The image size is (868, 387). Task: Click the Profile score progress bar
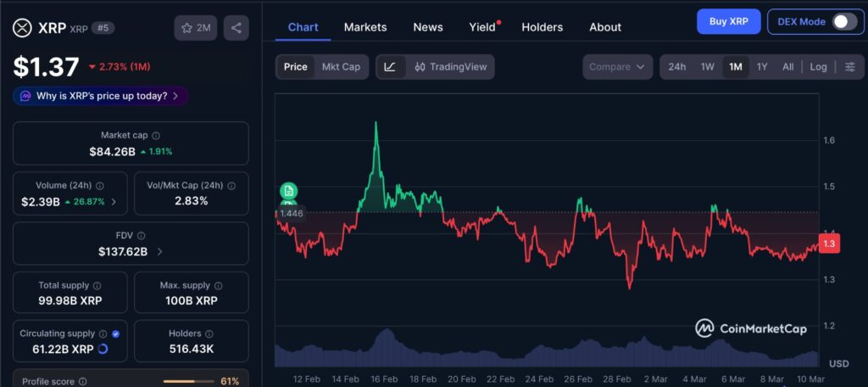[x=188, y=381]
